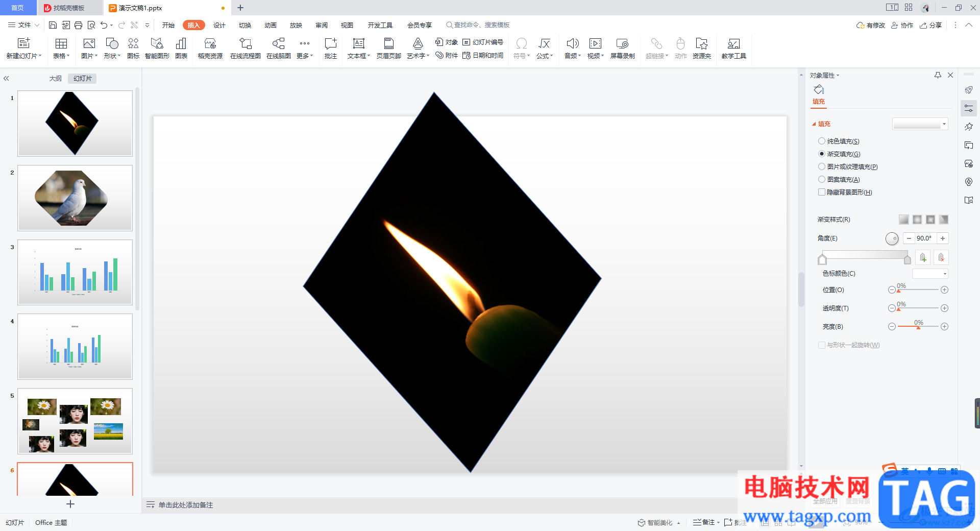Collapse the Fill section triangle
The height and width of the screenshot is (531, 980).
814,124
